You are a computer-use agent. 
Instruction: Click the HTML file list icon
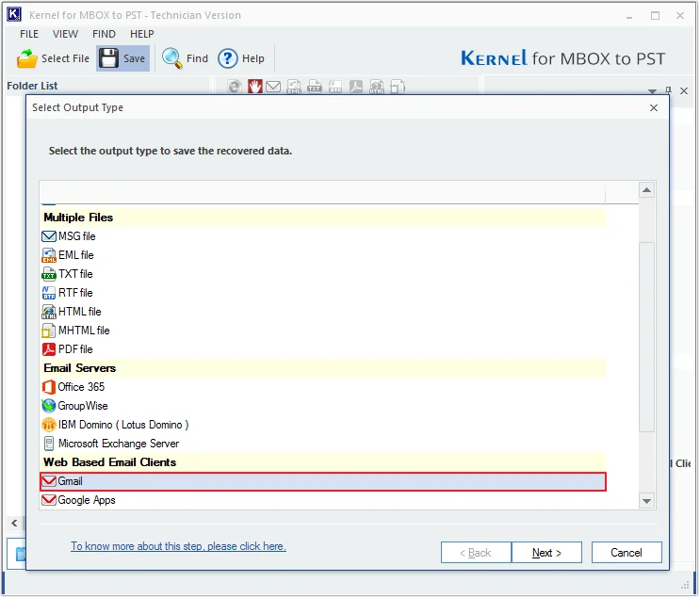click(x=49, y=312)
